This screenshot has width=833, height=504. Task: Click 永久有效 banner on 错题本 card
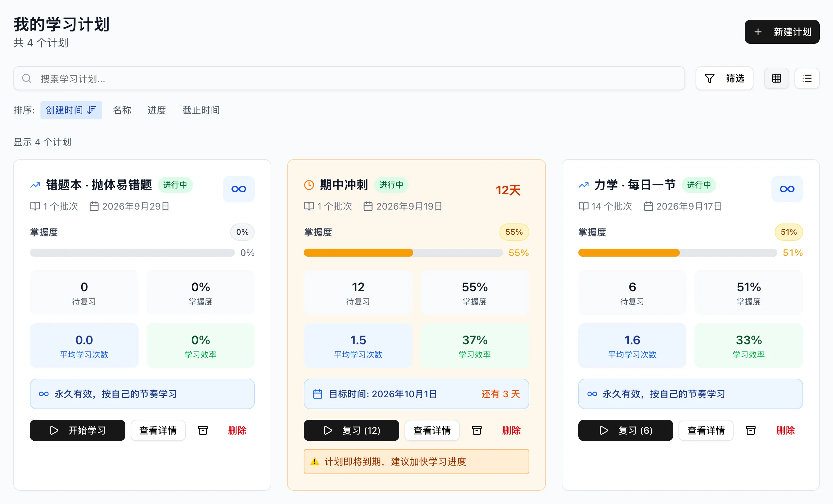pyautogui.click(x=142, y=394)
